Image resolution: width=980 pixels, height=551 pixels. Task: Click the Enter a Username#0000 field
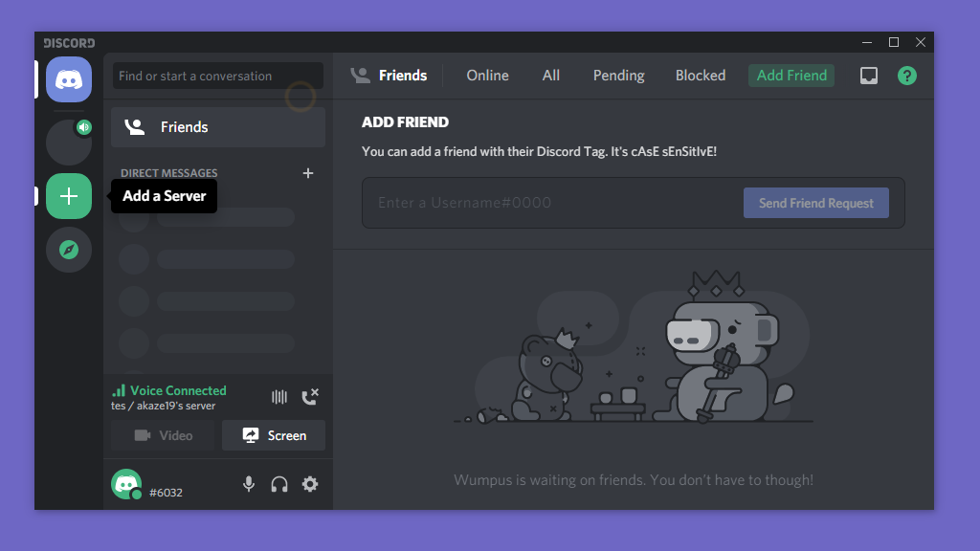click(x=552, y=203)
